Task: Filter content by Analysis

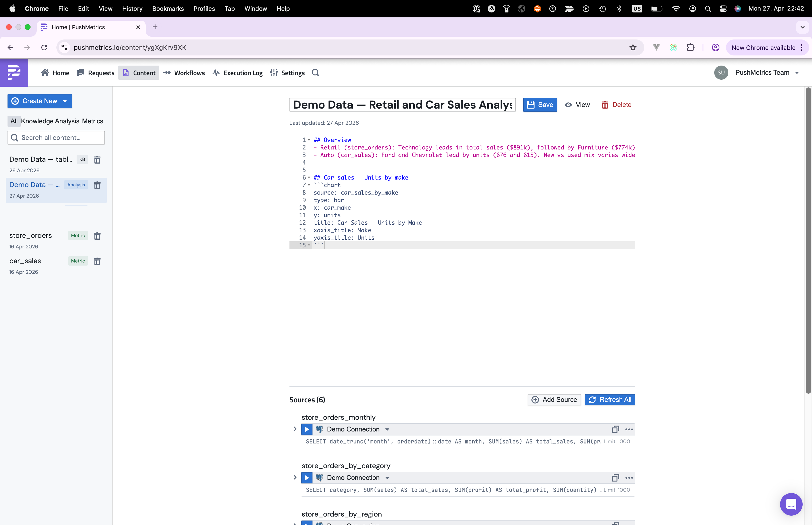Action: [x=67, y=121]
